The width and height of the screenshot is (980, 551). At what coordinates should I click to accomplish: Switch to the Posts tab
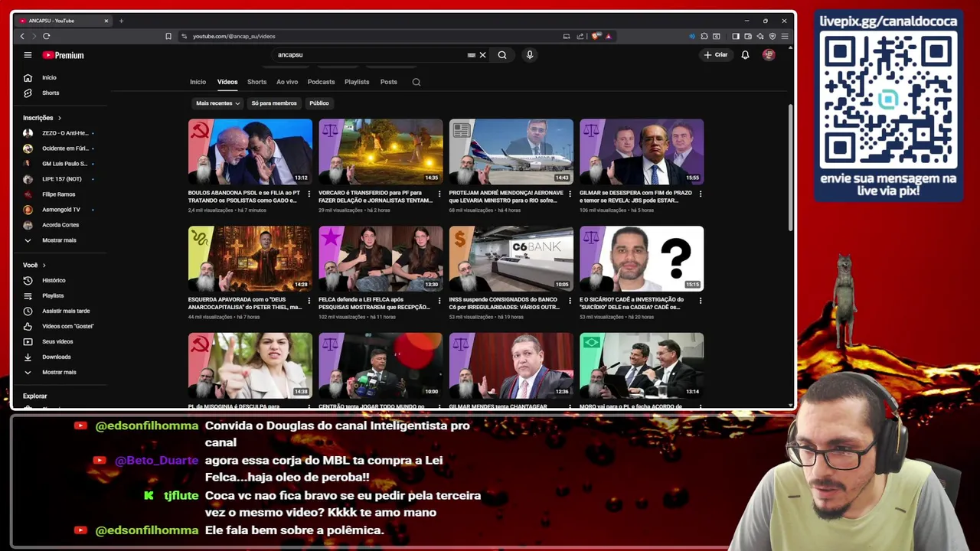click(x=389, y=82)
